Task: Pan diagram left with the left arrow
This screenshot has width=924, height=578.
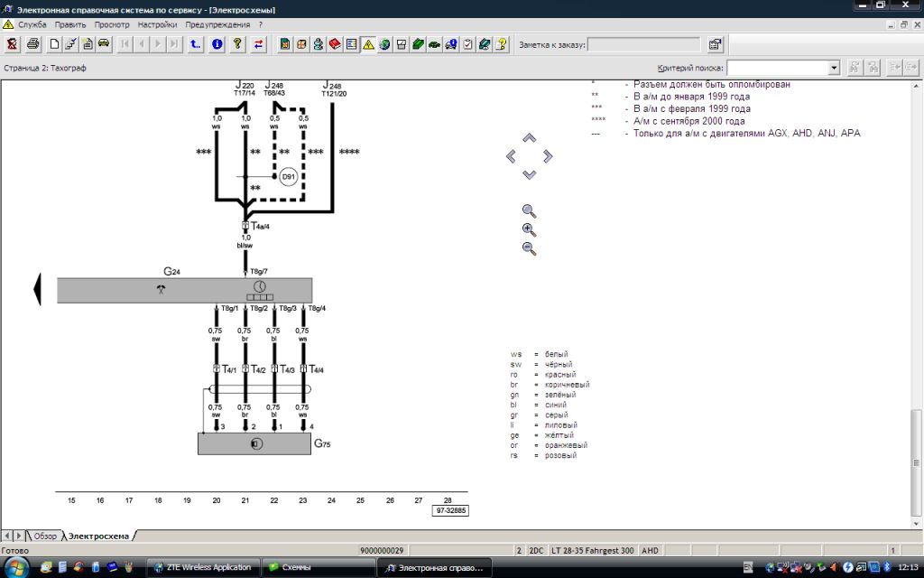Action: click(511, 156)
